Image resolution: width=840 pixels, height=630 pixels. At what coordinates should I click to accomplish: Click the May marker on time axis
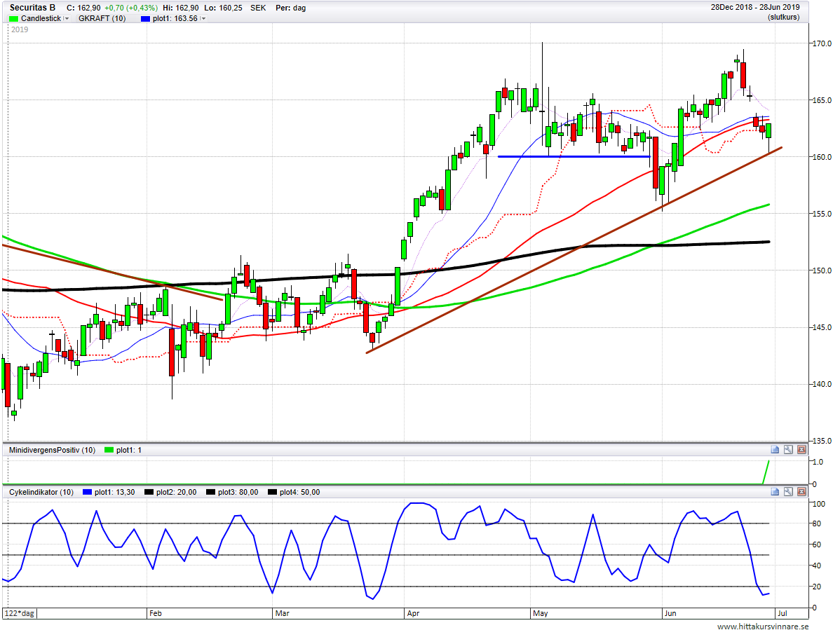540,613
